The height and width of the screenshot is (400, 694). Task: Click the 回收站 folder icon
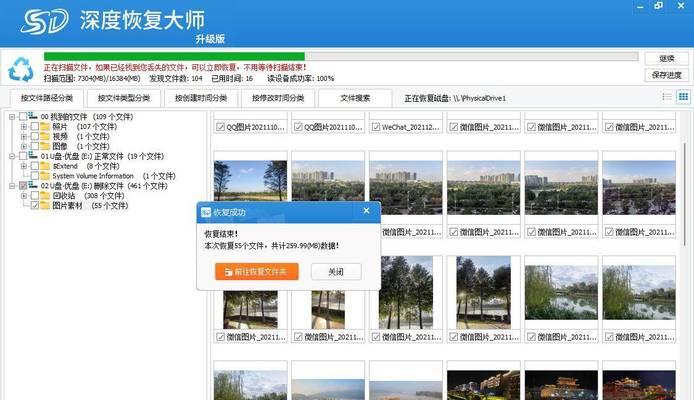point(45,196)
